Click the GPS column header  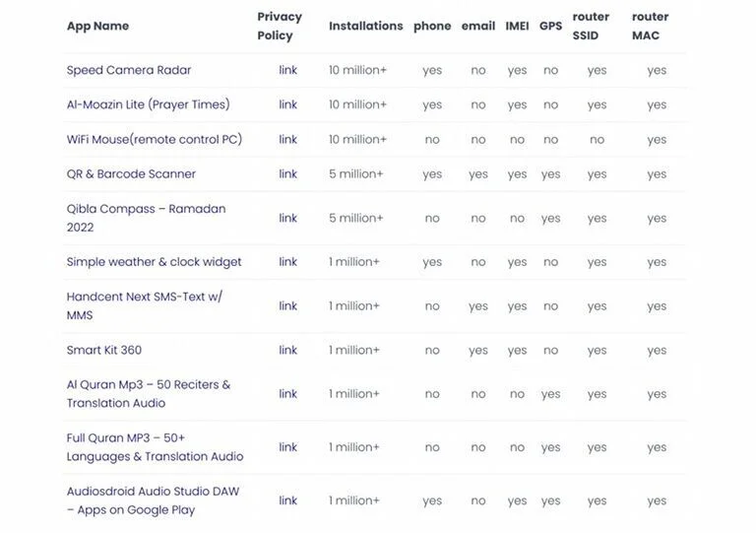550,26
